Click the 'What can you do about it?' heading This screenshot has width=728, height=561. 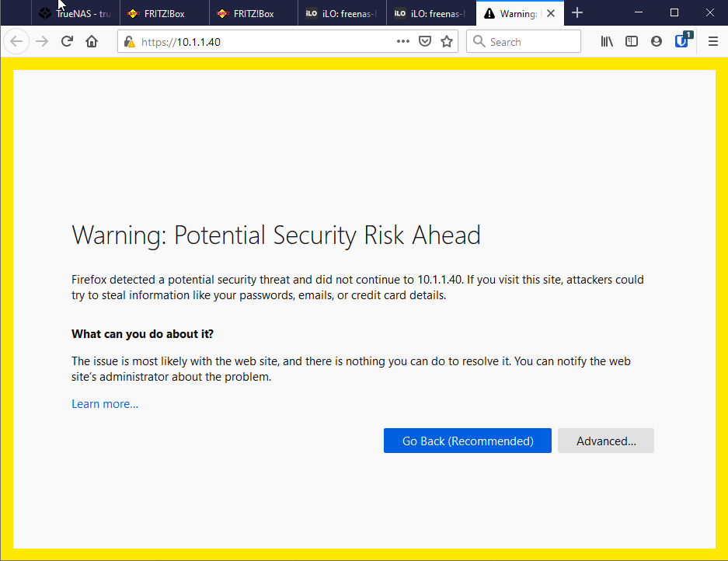point(142,334)
